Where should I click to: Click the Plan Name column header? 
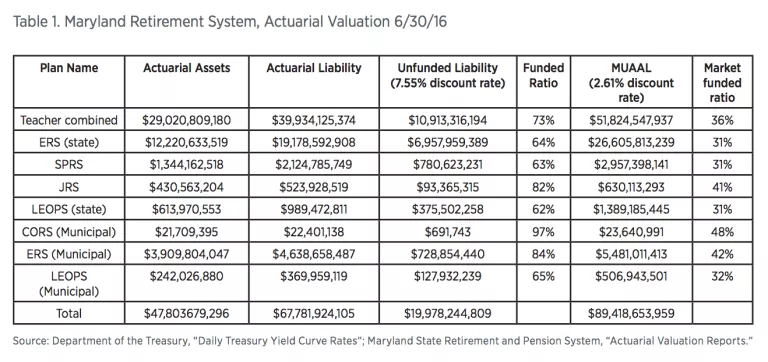(69, 68)
